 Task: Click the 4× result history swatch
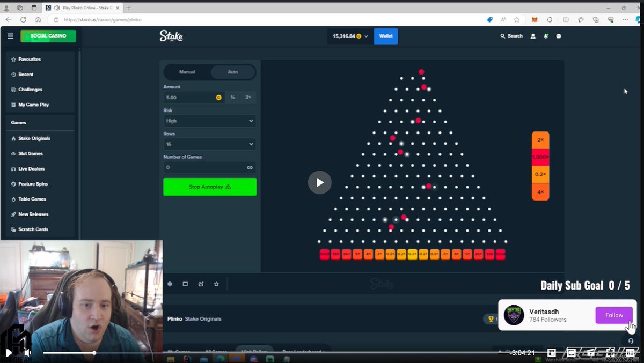coord(540,192)
